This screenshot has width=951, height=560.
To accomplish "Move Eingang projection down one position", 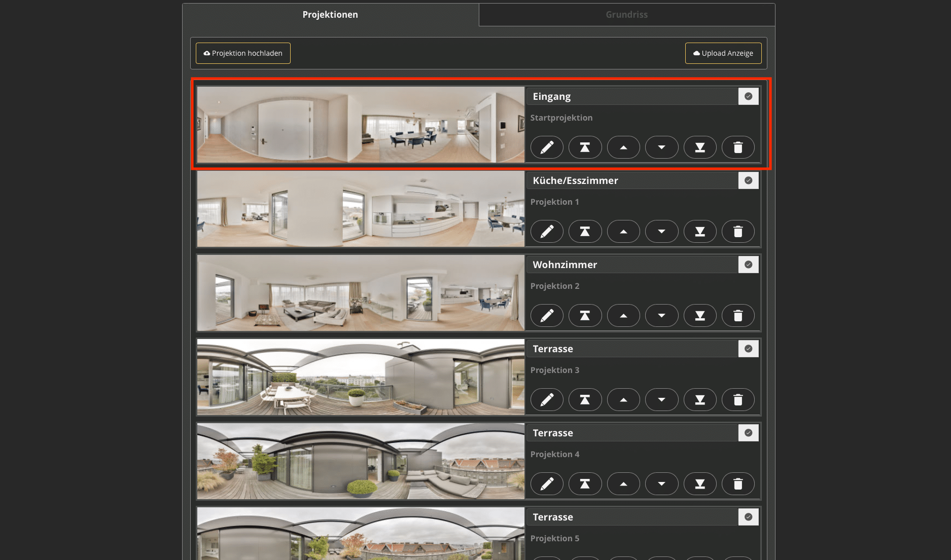I will point(661,147).
